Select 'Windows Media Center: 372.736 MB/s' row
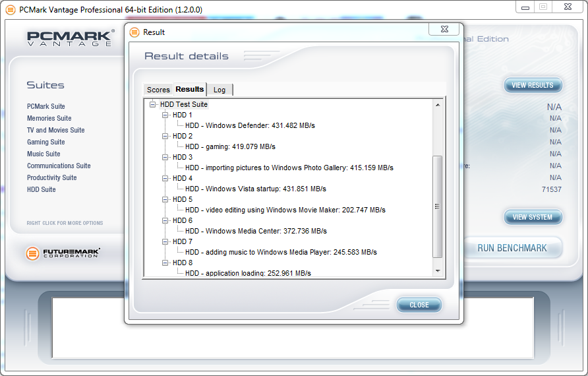The width and height of the screenshot is (588, 376). (x=256, y=231)
